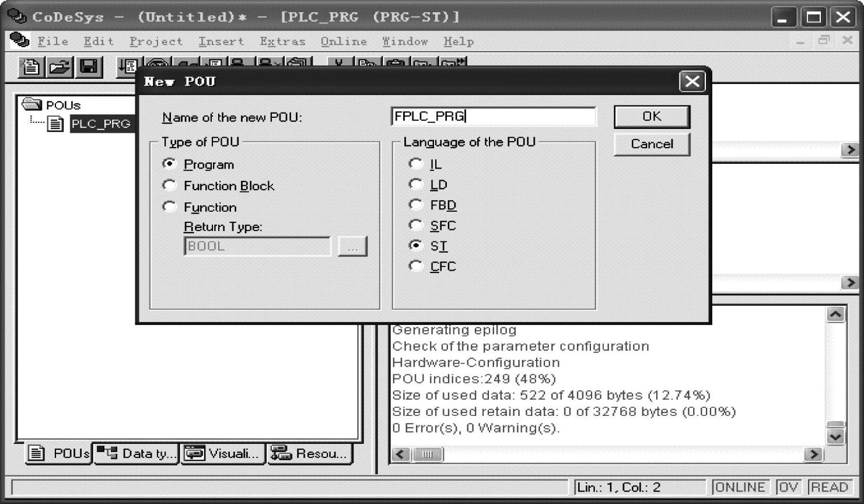Image resolution: width=864 pixels, height=504 pixels.
Task: Click Cancel in the New POU dialog
Action: coord(652,144)
